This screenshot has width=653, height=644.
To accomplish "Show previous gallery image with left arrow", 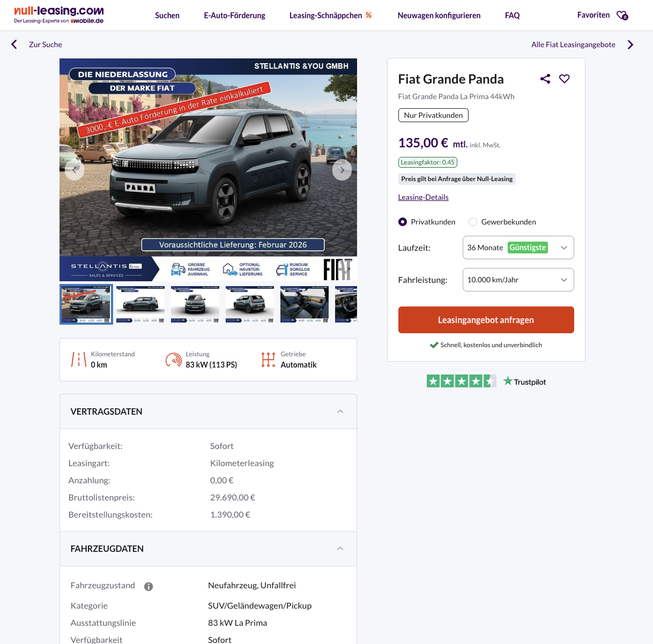I will (75, 170).
